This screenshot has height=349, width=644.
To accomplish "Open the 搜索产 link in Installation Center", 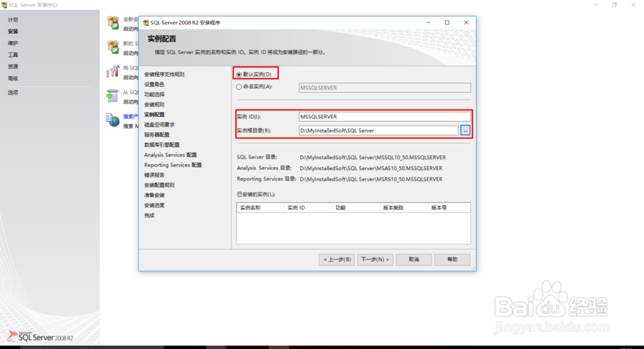I will [131, 117].
